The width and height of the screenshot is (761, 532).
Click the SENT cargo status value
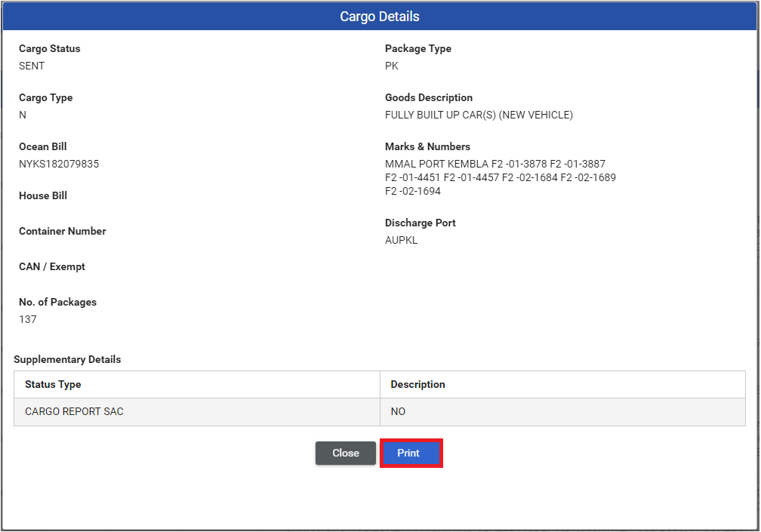32,66
